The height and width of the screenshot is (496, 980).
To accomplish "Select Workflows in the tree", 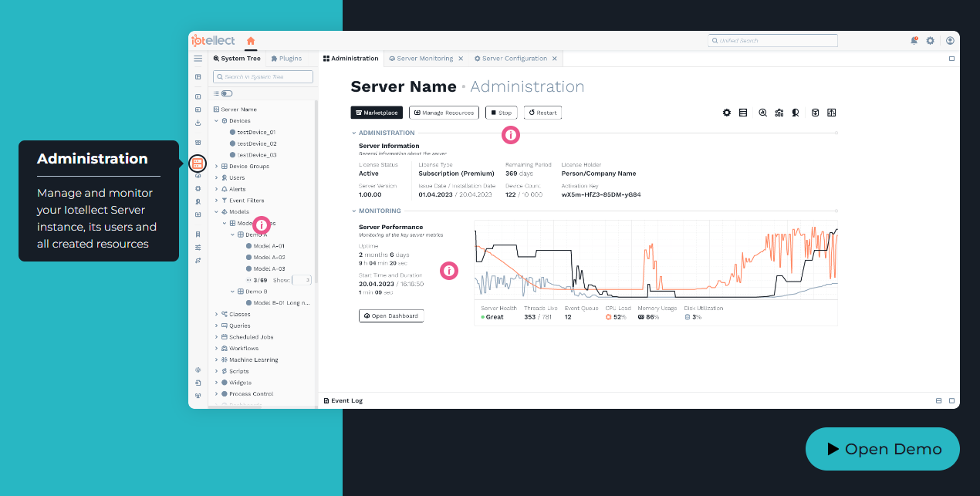I will click(x=244, y=349).
